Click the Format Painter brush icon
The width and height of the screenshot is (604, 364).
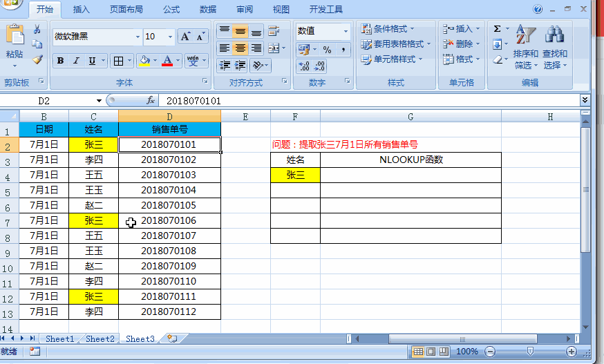pos(37,59)
